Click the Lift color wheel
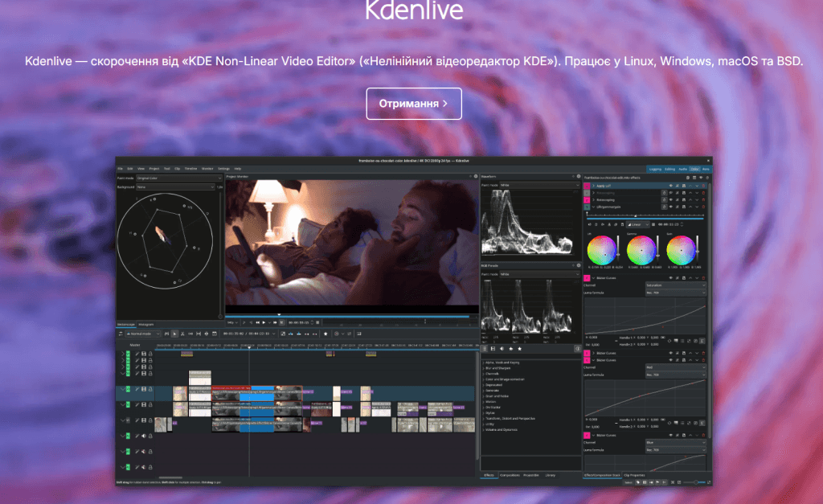This screenshot has height=504, width=823. click(x=601, y=251)
